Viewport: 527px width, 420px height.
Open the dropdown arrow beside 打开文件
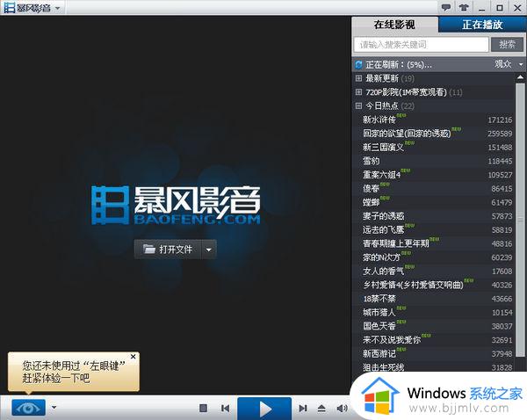point(209,250)
